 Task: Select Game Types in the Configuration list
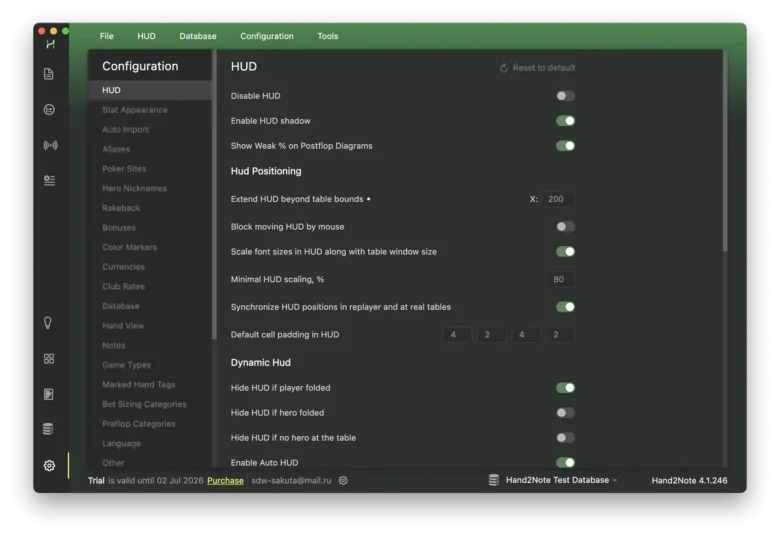pos(150,365)
